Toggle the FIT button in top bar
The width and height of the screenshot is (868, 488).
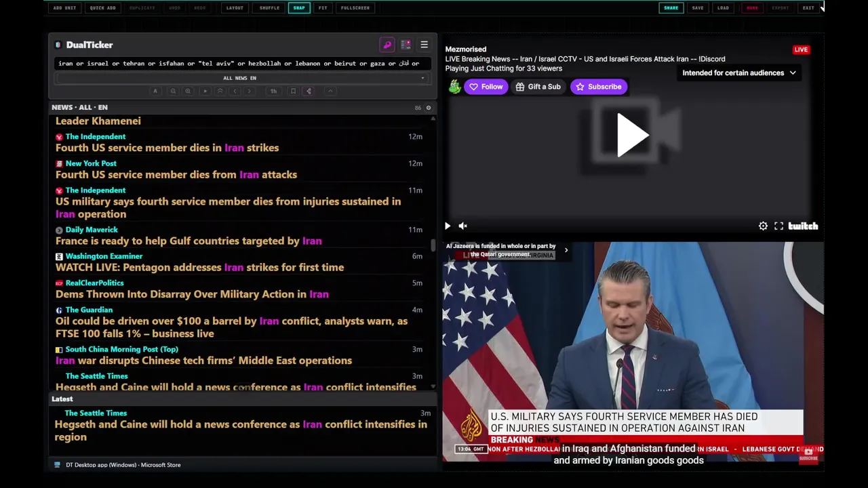point(323,8)
